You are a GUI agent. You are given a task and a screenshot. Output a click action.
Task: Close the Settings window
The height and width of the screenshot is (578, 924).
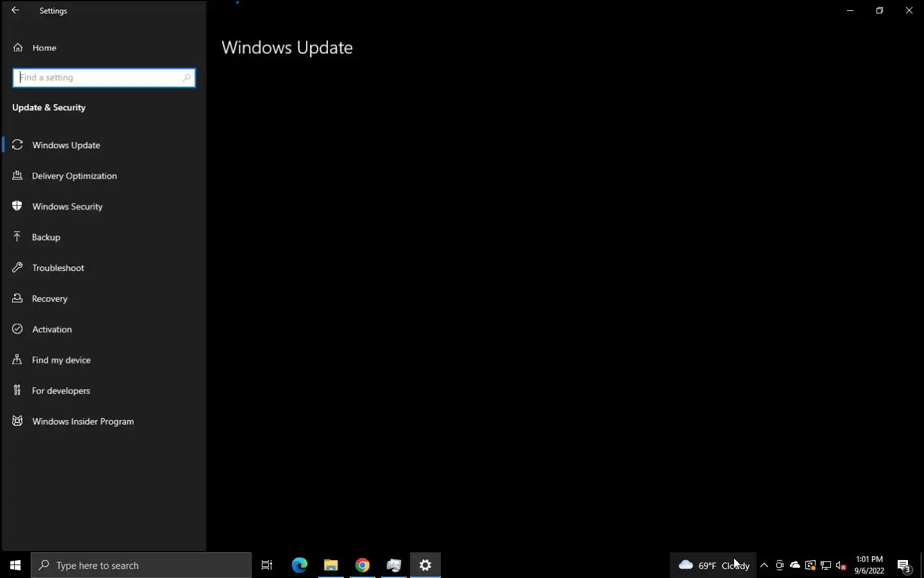click(x=909, y=10)
